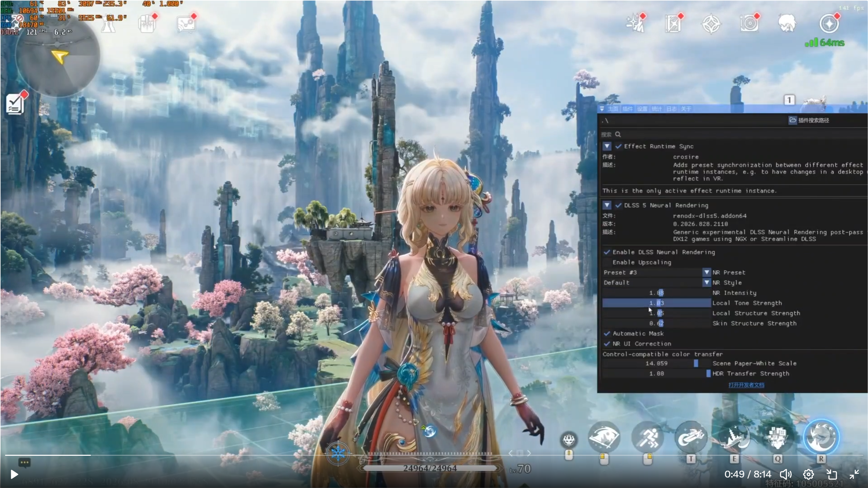This screenshot has width=868, height=488.
Task: Disable Enable DLSS Neural Rendering checkbox
Action: coord(607,252)
